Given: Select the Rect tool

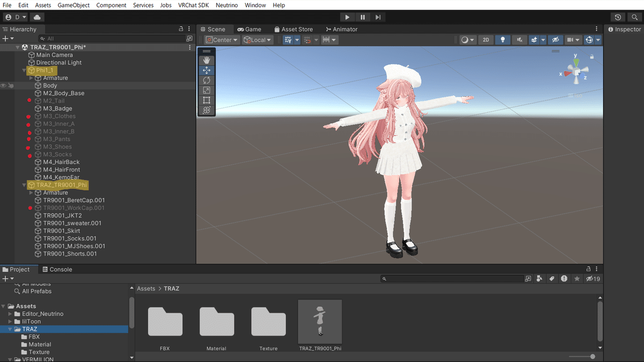Looking at the screenshot, I should pyautogui.click(x=207, y=100).
